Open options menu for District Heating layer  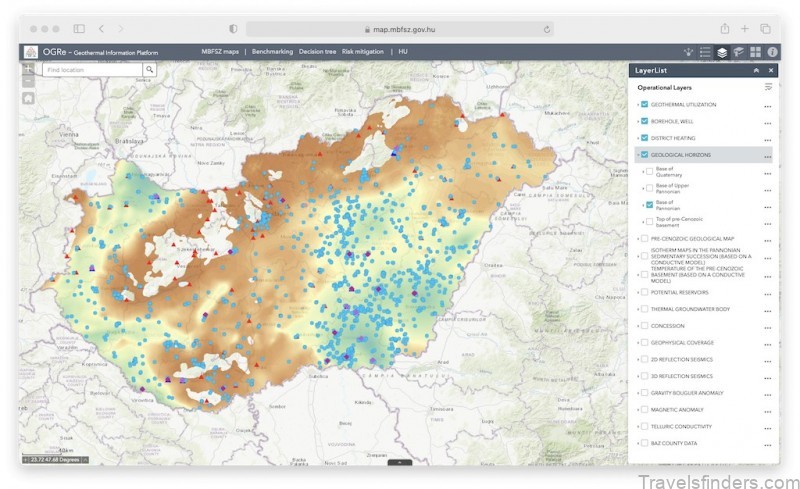(x=768, y=139)
